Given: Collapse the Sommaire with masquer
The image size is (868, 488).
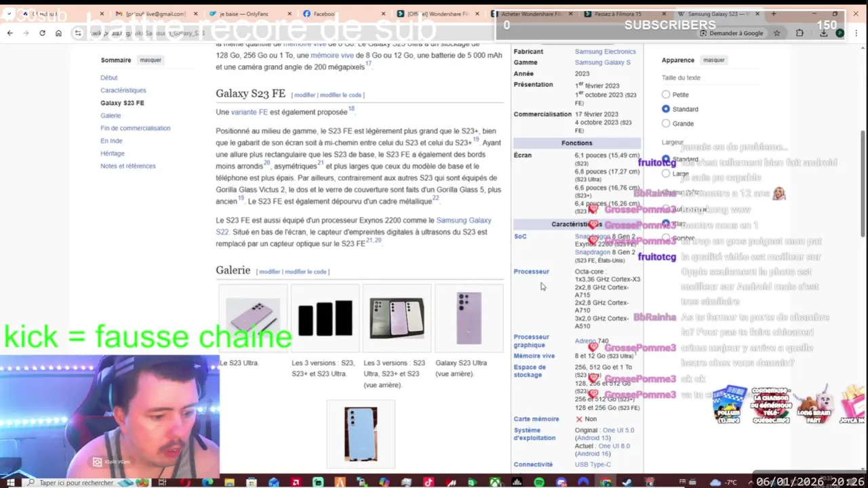Looking at the screenshot, I should 151,60.
